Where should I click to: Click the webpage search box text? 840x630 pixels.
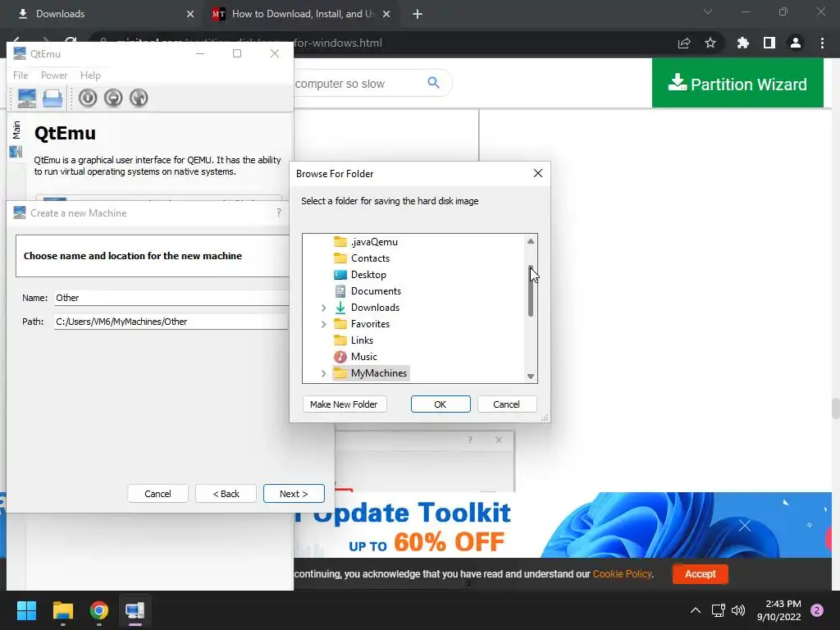(x=340, y=84)
